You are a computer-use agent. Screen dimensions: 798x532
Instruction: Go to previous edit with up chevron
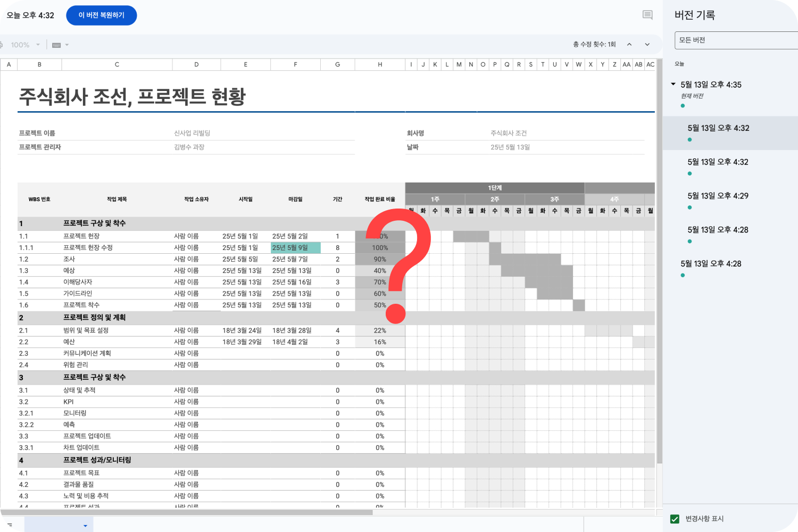[629, 44]
